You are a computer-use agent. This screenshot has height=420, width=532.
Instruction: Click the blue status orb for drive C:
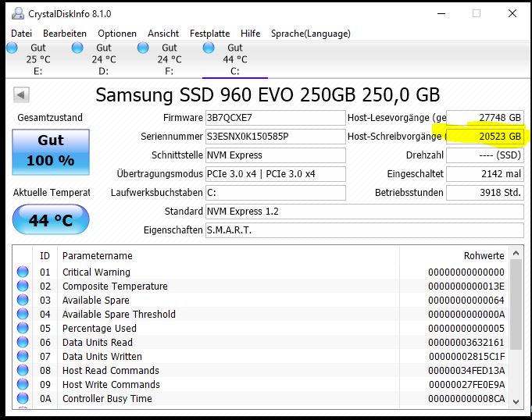coord(209,48)
